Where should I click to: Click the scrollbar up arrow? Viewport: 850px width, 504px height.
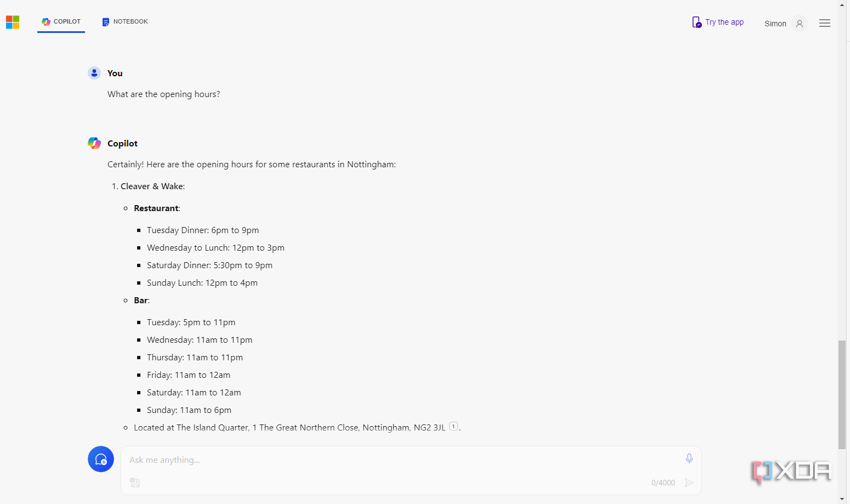click(842, 4)
